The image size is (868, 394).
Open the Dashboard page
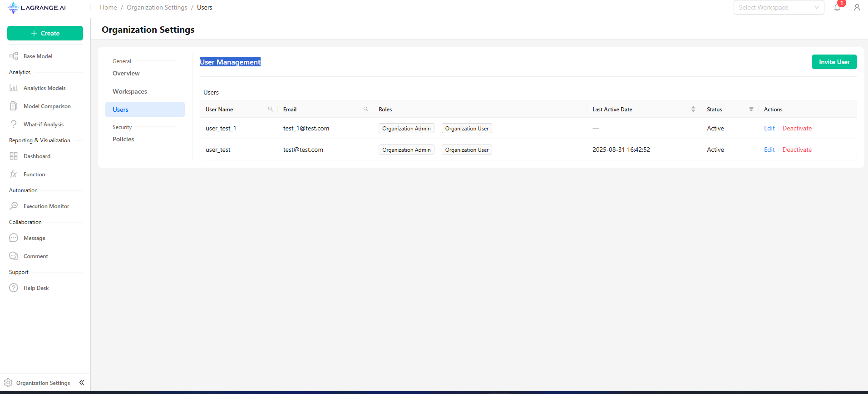pos(37,156)
